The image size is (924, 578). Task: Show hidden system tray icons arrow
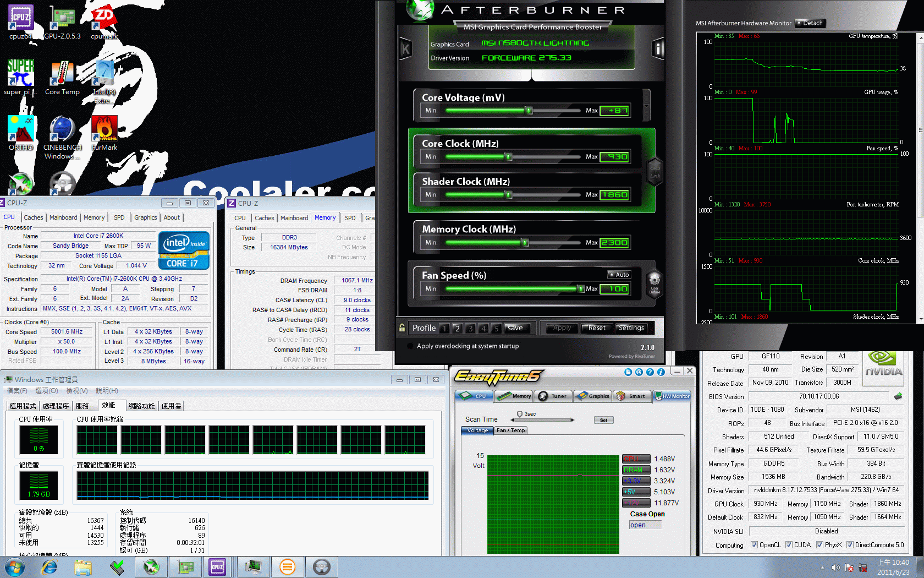(x=823, y=568)
